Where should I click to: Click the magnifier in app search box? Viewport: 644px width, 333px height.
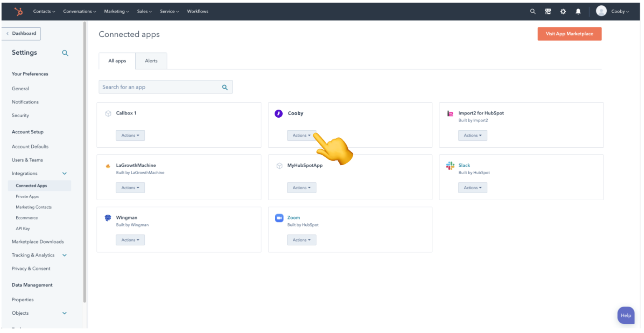point(225,87)
